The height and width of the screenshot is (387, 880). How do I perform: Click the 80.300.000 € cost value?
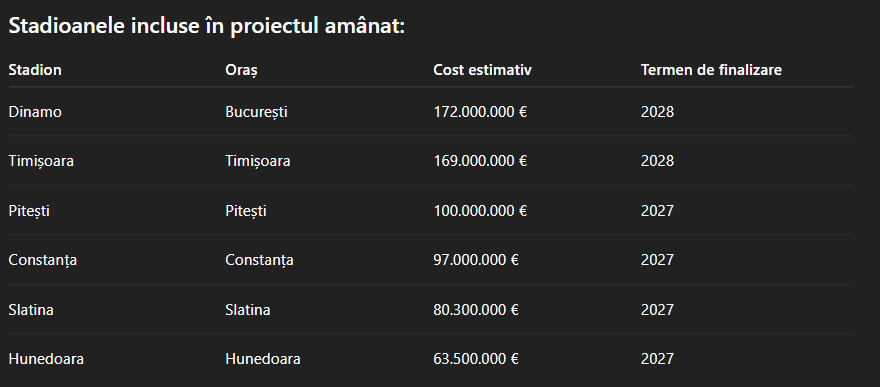[476, 310]
